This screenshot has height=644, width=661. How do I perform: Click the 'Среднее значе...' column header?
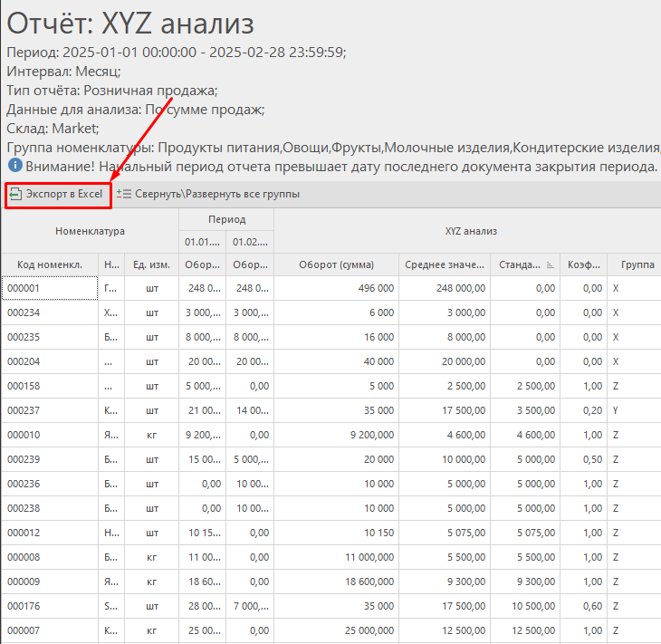click(x=445, y=264)
